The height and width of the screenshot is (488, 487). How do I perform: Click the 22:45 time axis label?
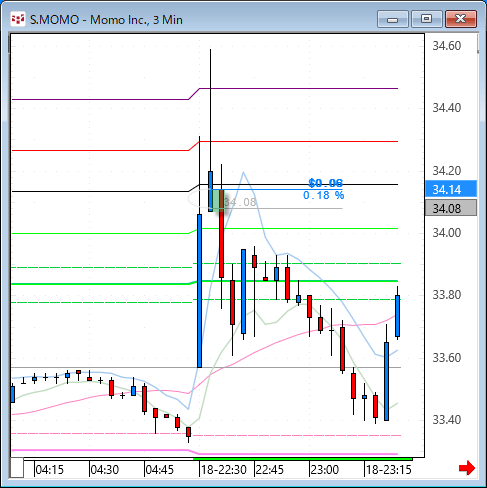coord(269,470)
